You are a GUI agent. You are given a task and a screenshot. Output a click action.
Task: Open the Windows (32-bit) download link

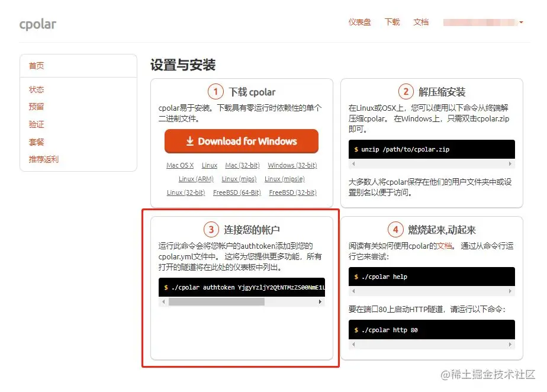tap(292, 165)
